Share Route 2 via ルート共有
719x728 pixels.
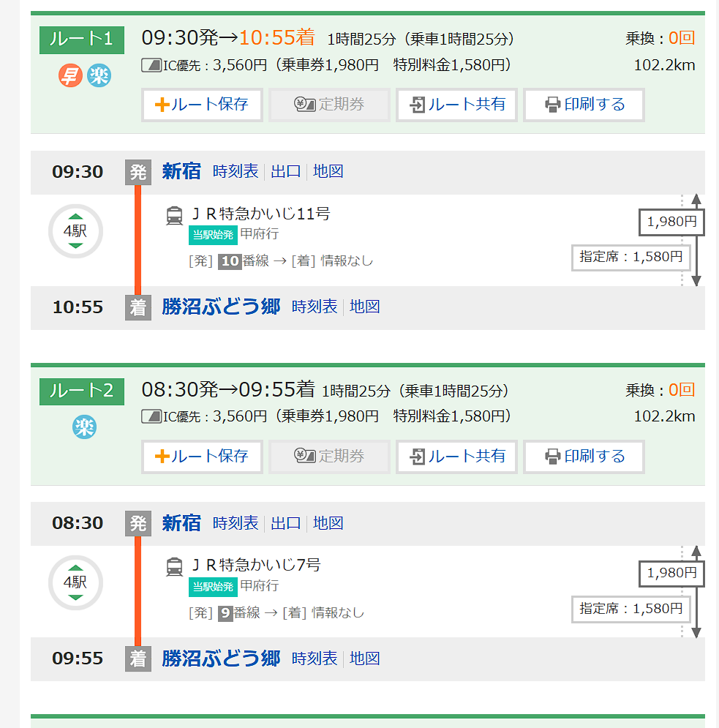pyautogui.click(x=456, y=457)
